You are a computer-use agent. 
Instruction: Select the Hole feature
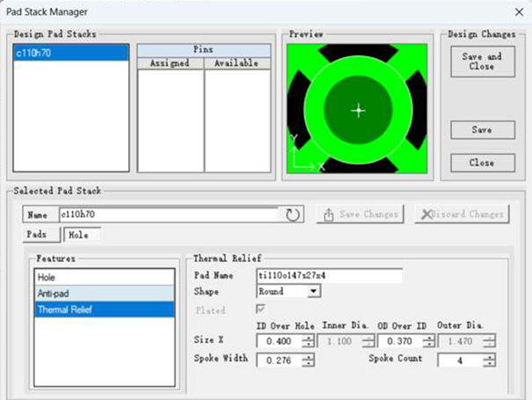tap(105, 277)
